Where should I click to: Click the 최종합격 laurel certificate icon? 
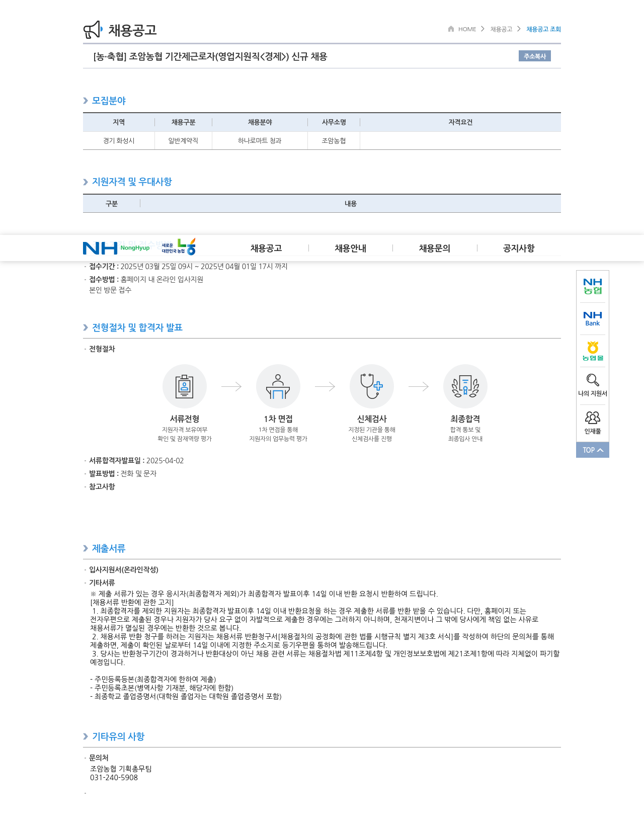click(x=465, y=386)
